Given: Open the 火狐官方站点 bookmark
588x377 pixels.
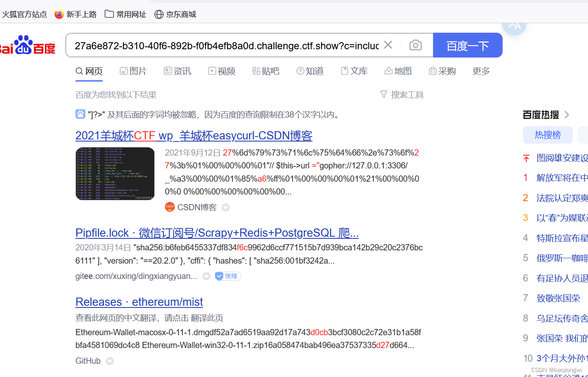Looking at the screenshot, I should pyautogui.click(x=24, y=14).
